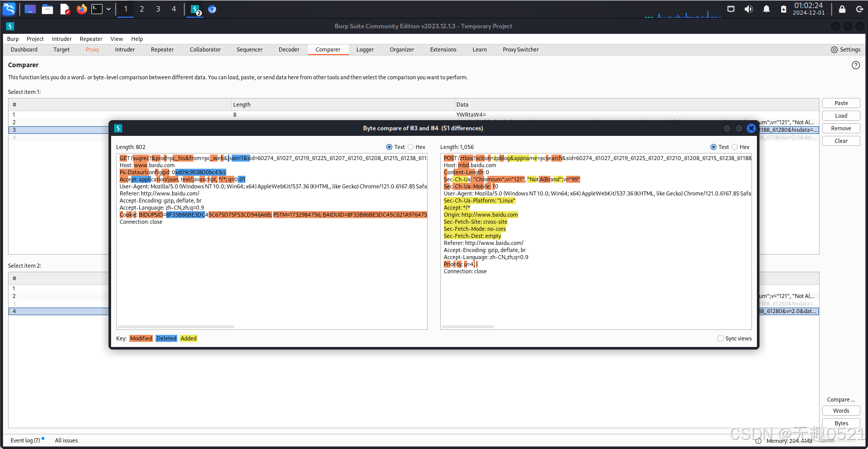Image resolution: width=868 pixels, height=449 pixels.
Task: Compare by Words button
Action: click(x=841, y=411)
